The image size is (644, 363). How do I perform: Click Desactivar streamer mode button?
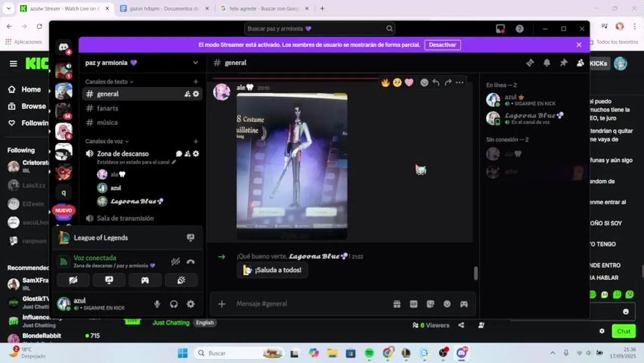pyautogui.click(x=442, y=45)
